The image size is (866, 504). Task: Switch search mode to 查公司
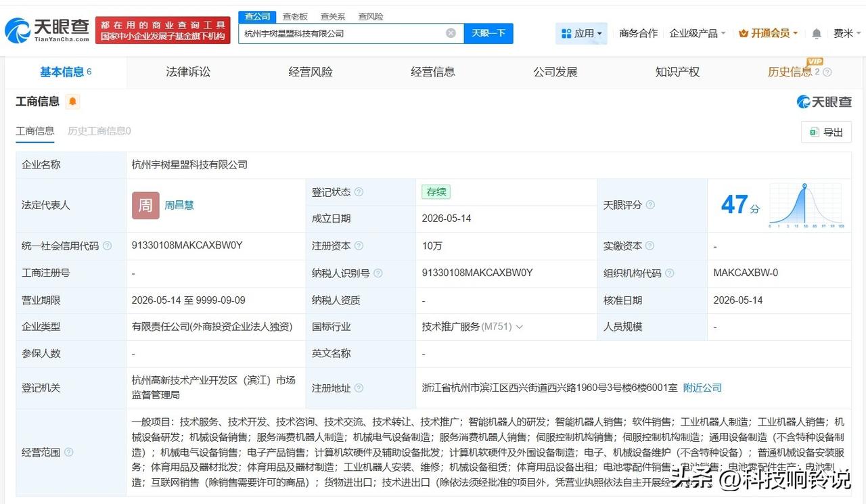pyautogui.click(x=257, y=16)
